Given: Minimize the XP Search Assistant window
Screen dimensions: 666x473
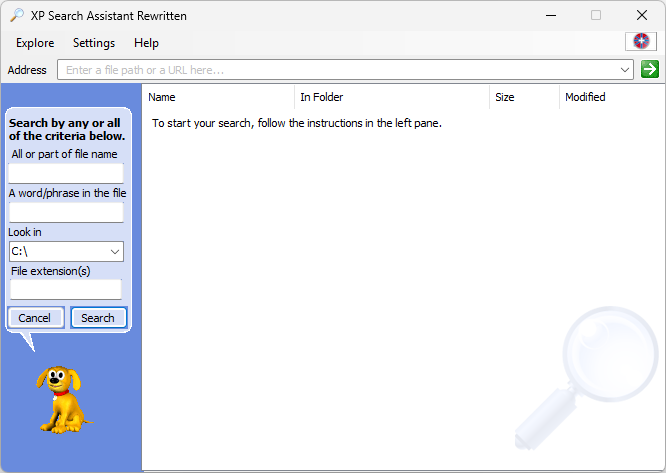Looking at the screenshot, I should (x=551, y=15).
